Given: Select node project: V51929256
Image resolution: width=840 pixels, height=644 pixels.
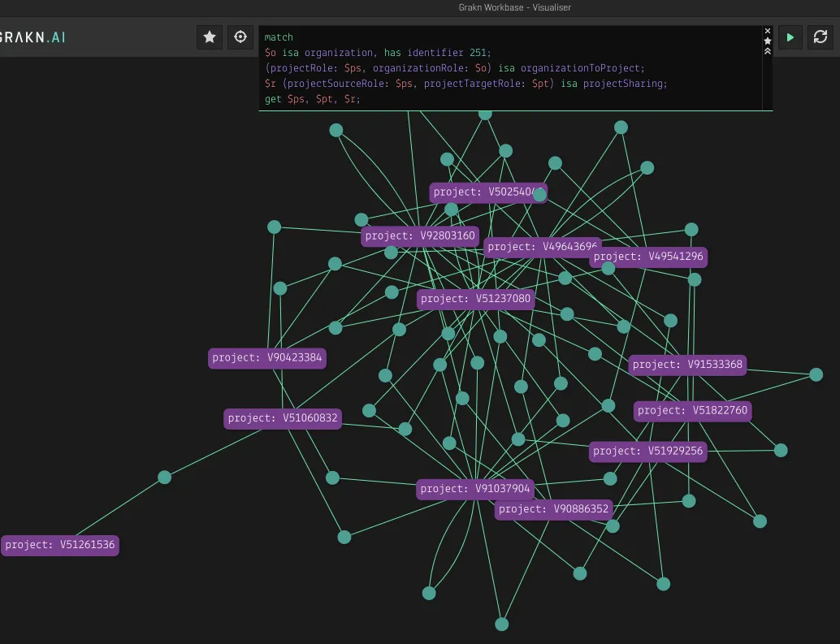Looking at the screenshot, I should 647,452.
